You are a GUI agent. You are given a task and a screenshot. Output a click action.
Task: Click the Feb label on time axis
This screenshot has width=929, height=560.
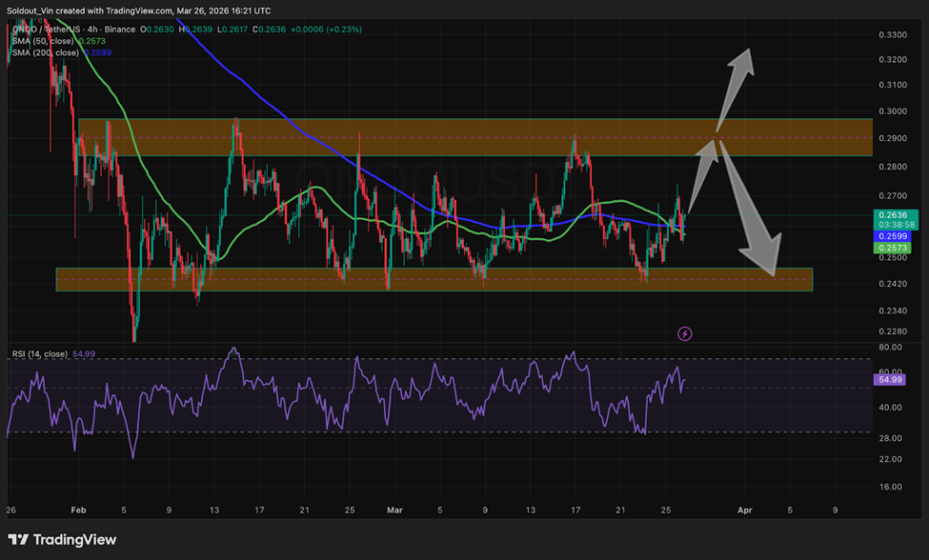point(78,510)
